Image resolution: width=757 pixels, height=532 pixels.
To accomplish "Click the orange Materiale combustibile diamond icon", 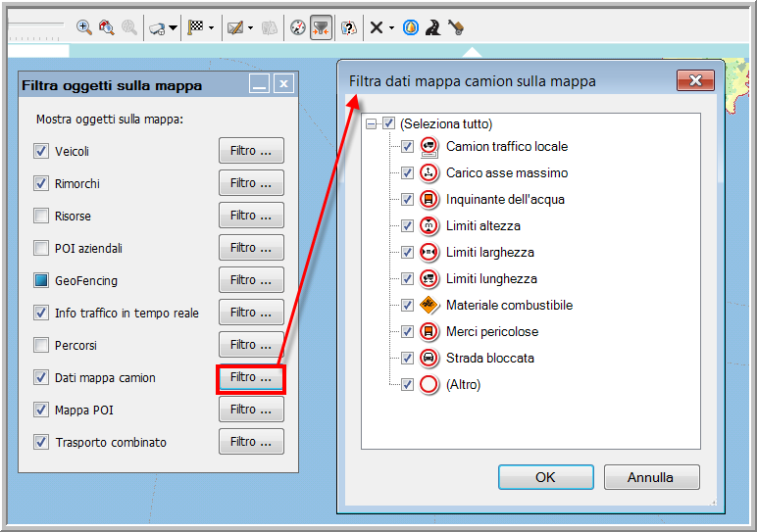I will tap(429, 305).
